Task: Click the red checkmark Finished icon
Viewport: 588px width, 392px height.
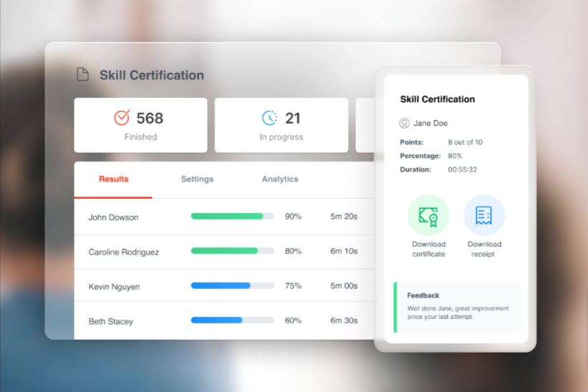Action: [122, 117]
